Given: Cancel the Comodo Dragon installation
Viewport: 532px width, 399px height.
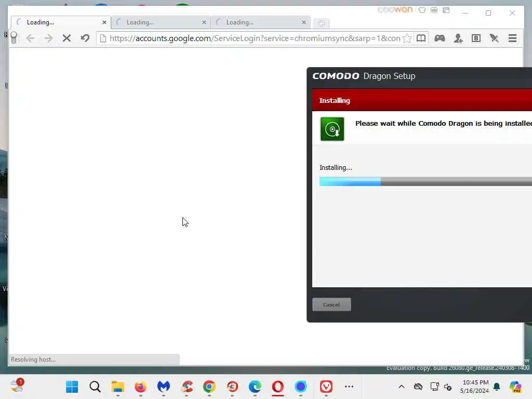Looking at the screenshot, I should click(331, 304).
